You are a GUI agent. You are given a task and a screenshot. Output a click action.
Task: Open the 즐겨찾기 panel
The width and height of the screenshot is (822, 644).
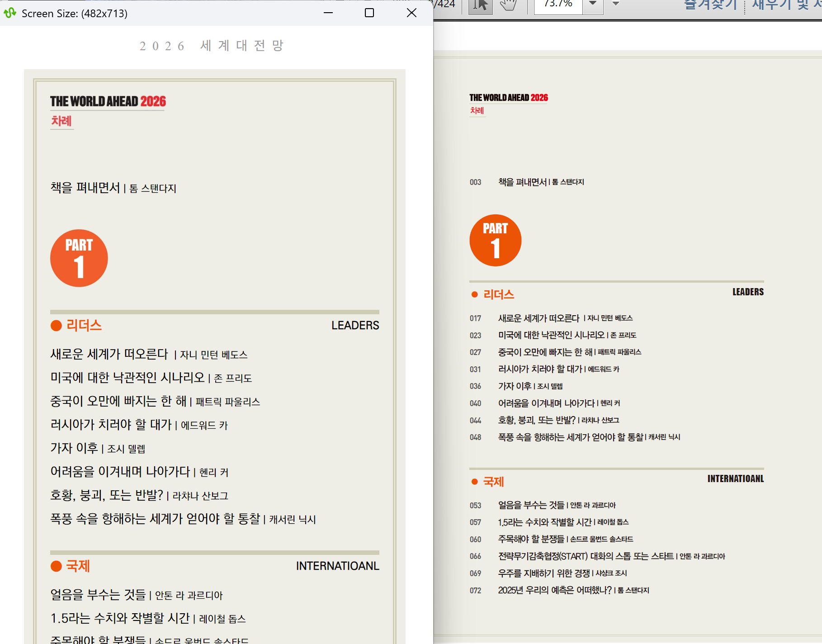coord(710,5)
